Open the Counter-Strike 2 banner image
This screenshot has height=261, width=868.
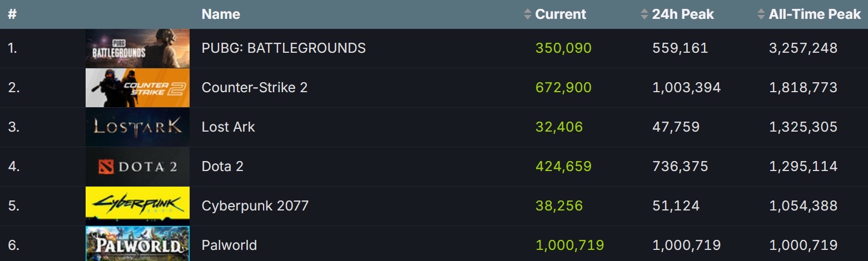coord(137,88)
